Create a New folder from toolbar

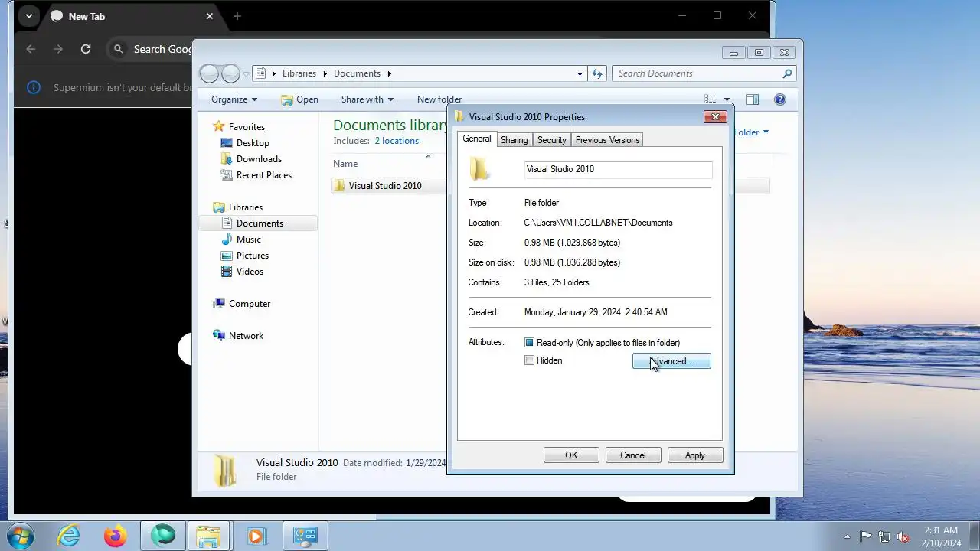click(x=439, y=99)
